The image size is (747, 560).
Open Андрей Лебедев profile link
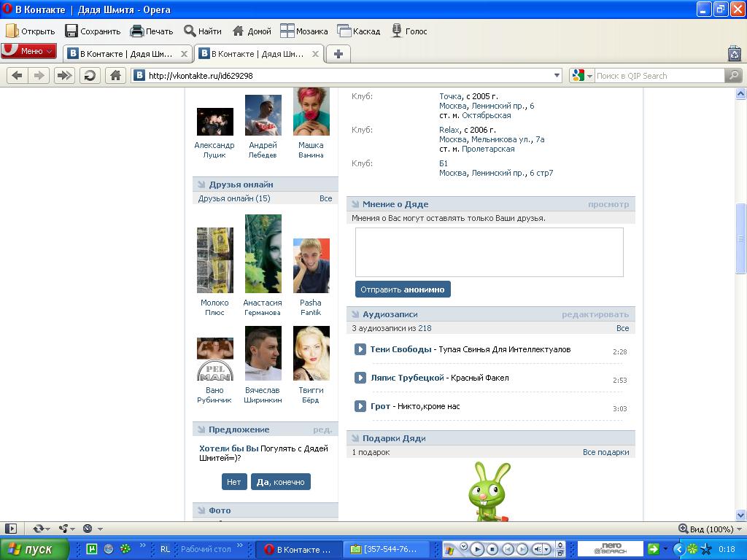point(263,149)
